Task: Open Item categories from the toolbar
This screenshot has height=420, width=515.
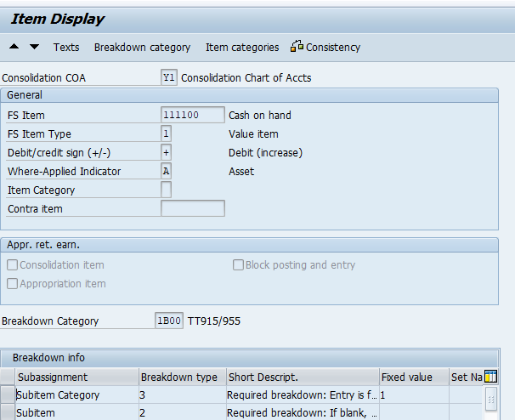Action: coord(241,47)
